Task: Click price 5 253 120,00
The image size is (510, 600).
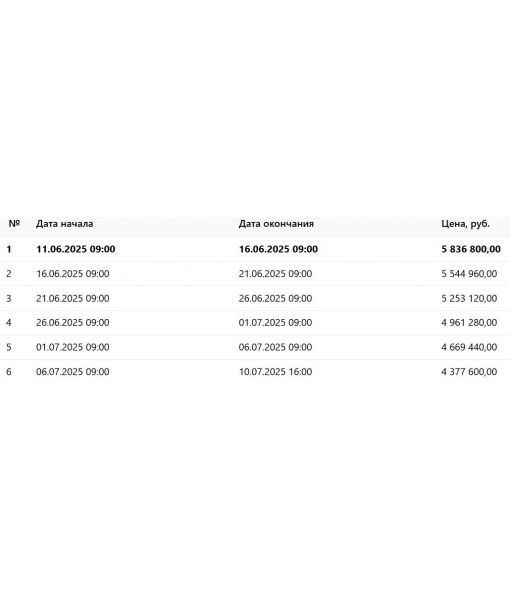Action: [469, 298]
